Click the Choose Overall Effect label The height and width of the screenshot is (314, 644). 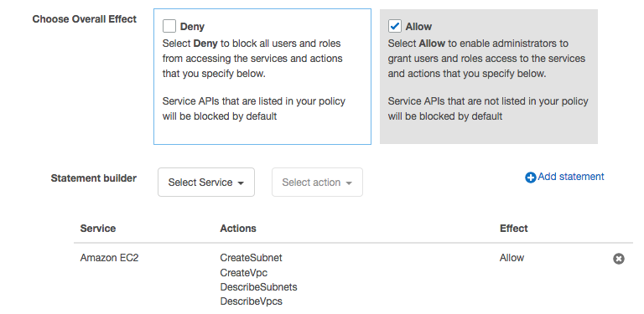[85, 19]
